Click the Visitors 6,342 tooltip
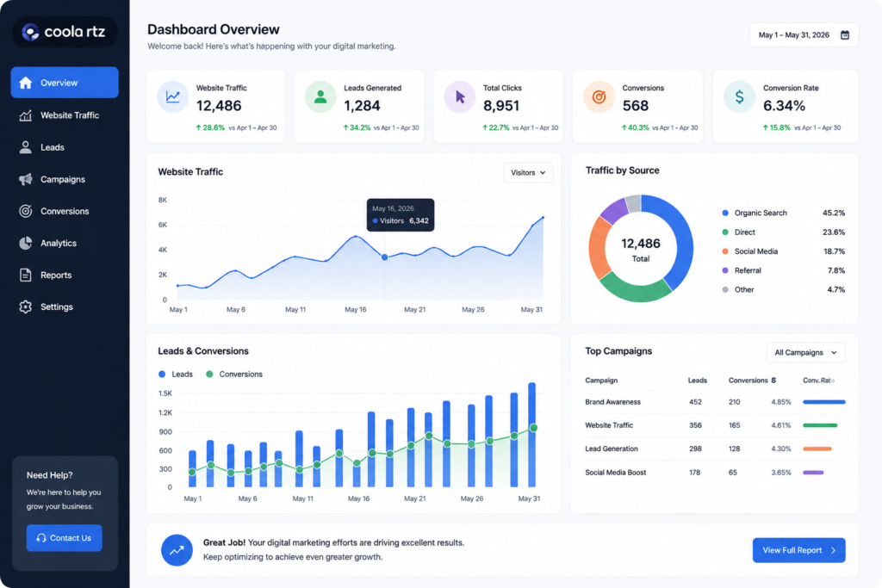Viewport: 882px width, 588px height. click(401, 214)
